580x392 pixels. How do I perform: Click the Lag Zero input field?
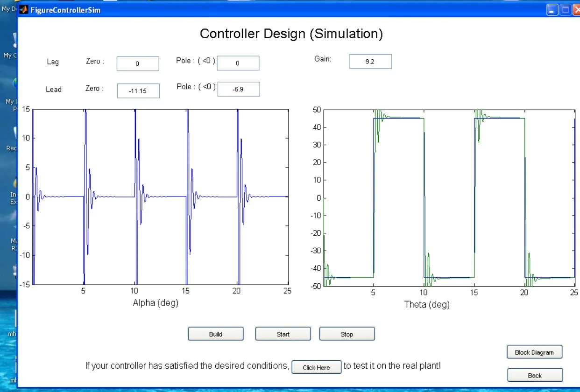[x=137, y=63]
